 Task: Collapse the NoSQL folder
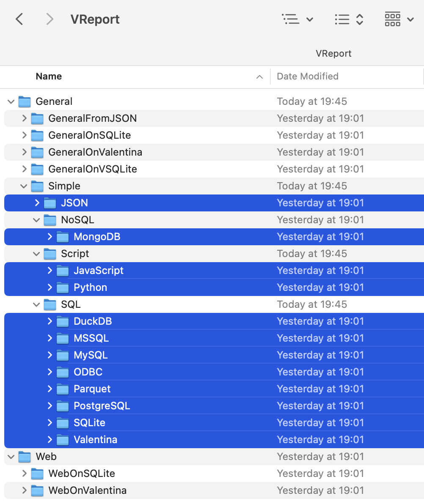point(36,220)
